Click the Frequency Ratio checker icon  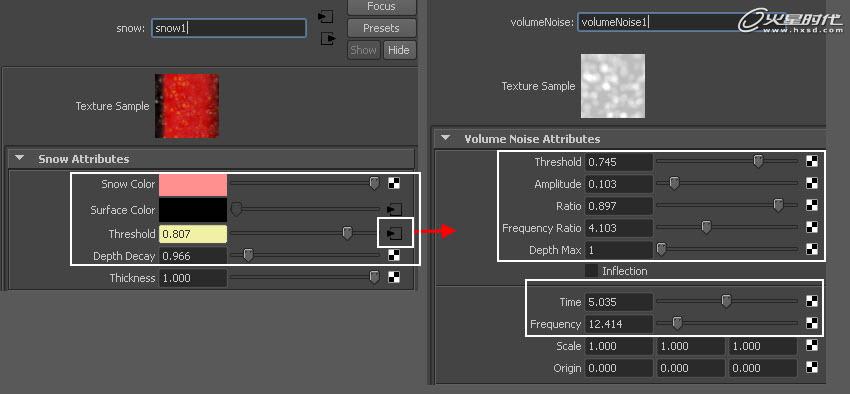[812, 228]
